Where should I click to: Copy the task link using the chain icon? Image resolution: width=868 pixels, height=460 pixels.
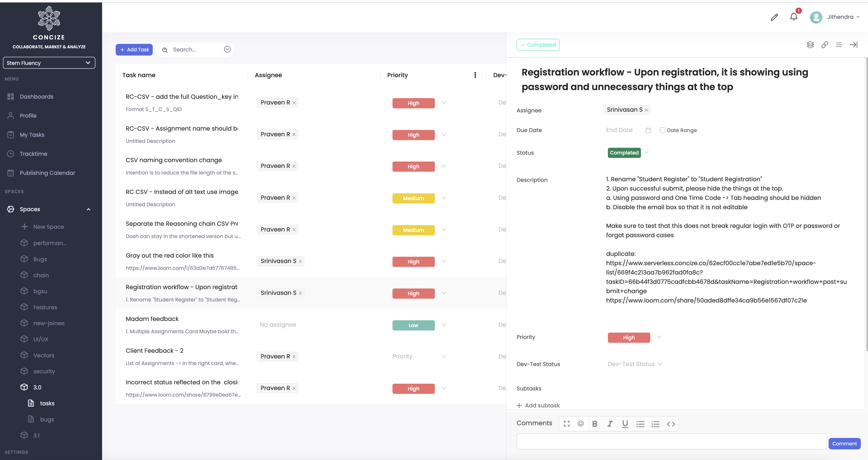click(x=825, y=45)
